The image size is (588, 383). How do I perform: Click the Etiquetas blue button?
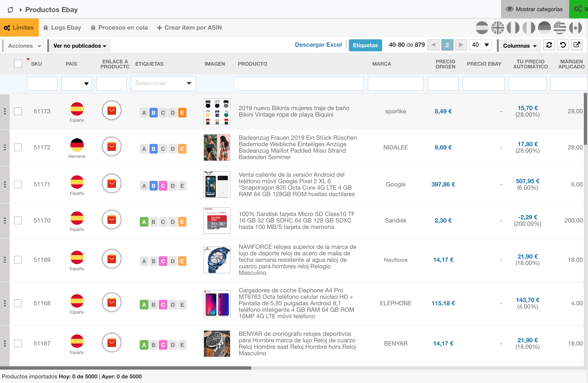(365, 45)
